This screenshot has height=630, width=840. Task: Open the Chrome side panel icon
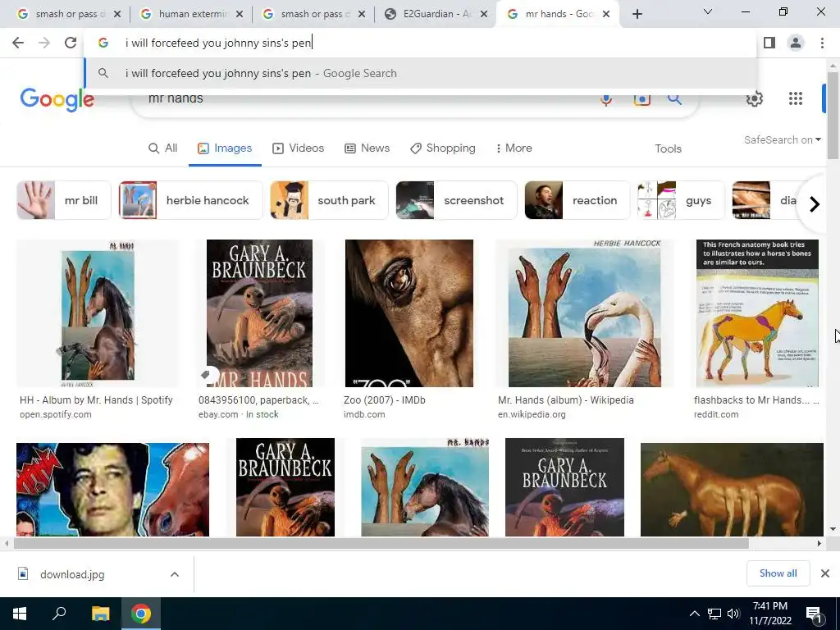(769, 43)
